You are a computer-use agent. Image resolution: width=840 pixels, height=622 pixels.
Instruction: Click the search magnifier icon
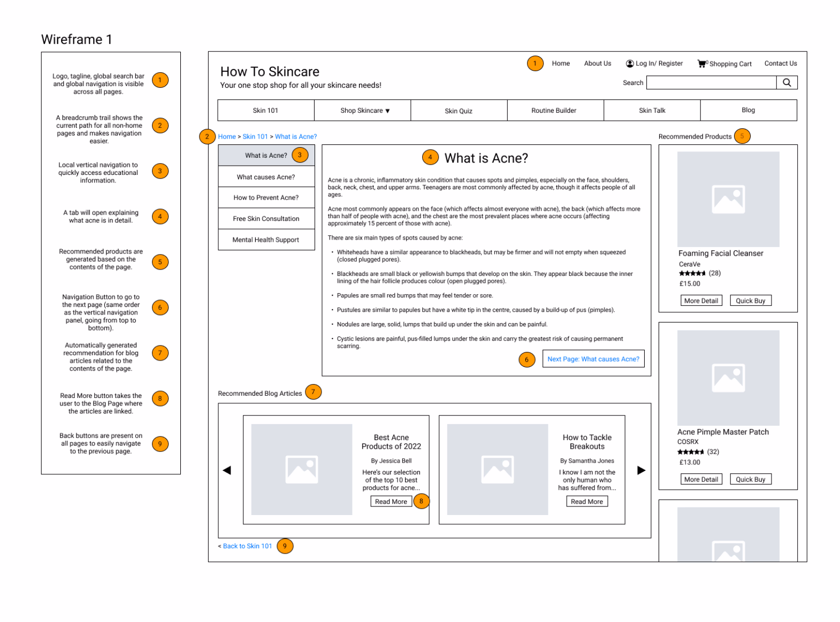coord(786,82)
